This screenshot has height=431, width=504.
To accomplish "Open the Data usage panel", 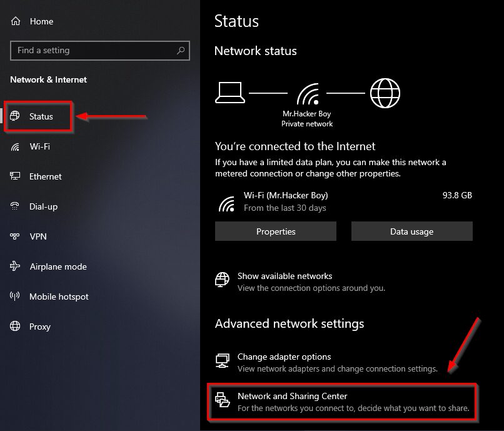I will click(x=411, y=231).
